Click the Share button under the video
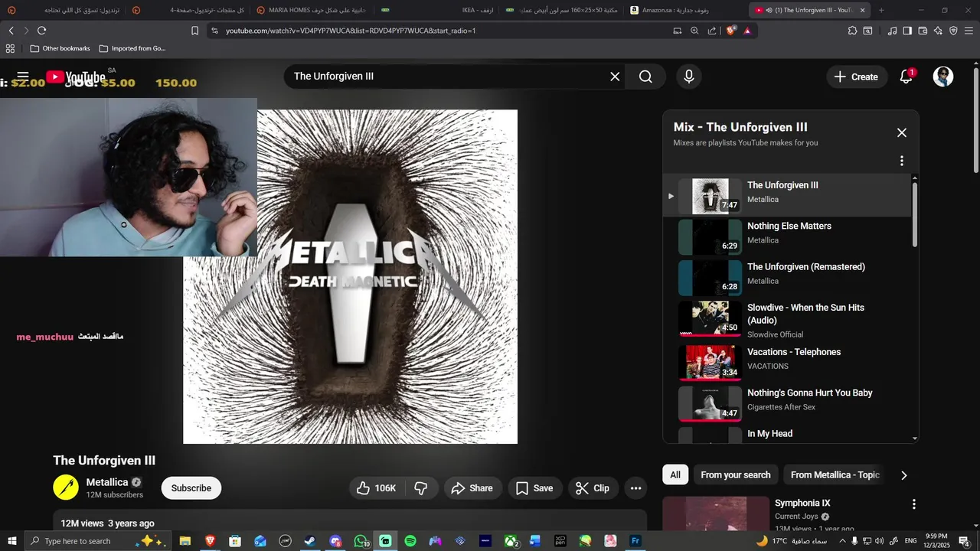The height and width of the screenshot is (551, 980). coord(472,488)
